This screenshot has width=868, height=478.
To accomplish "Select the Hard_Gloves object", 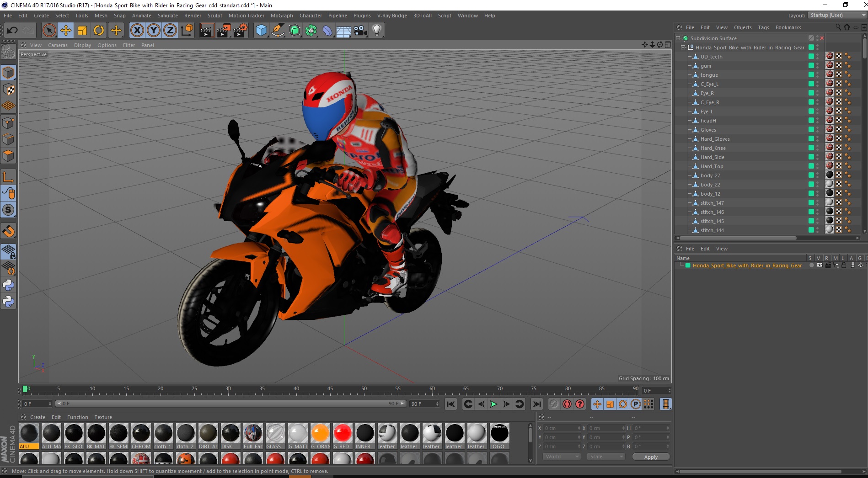I will [x=715, y=139].
